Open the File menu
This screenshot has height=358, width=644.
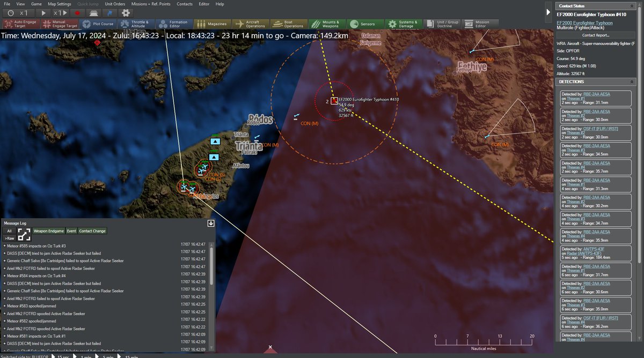[x=7, y=4]
